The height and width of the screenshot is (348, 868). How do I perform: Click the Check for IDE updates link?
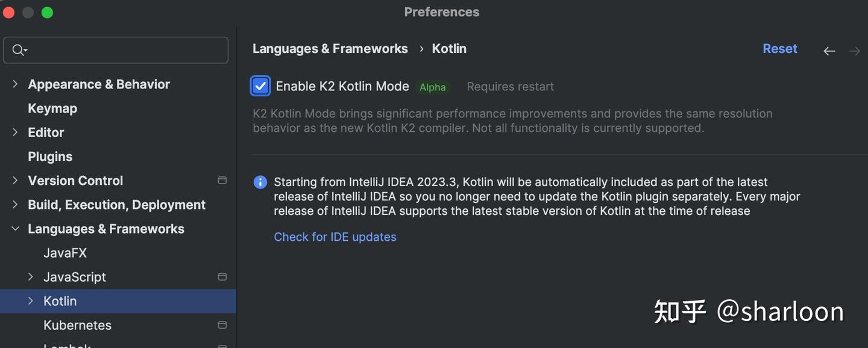(335, 237)
